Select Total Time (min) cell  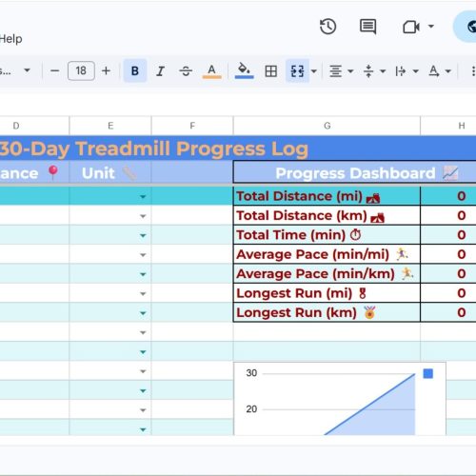[327, 235]
